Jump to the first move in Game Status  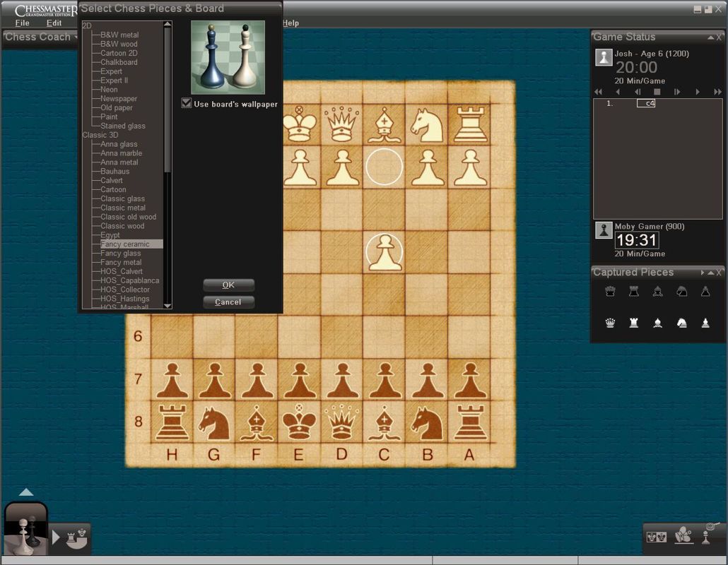[x=599, y=92]
